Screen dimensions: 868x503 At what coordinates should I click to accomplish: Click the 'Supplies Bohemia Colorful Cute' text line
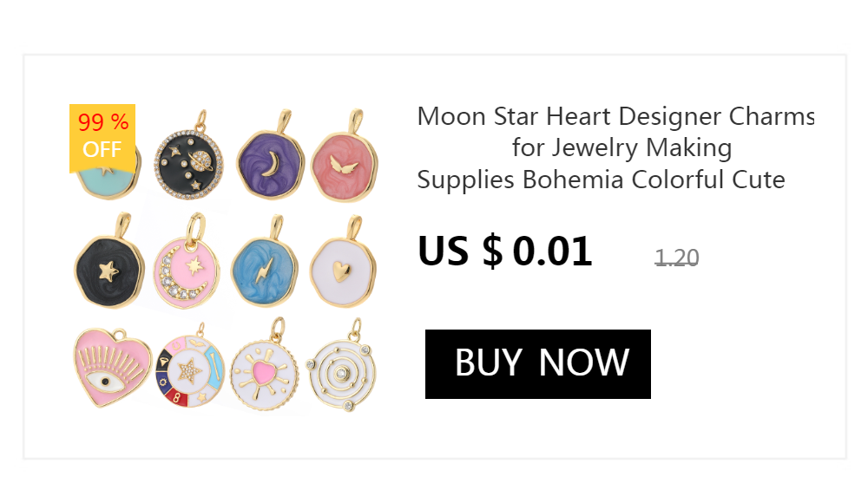click(601, 180)
